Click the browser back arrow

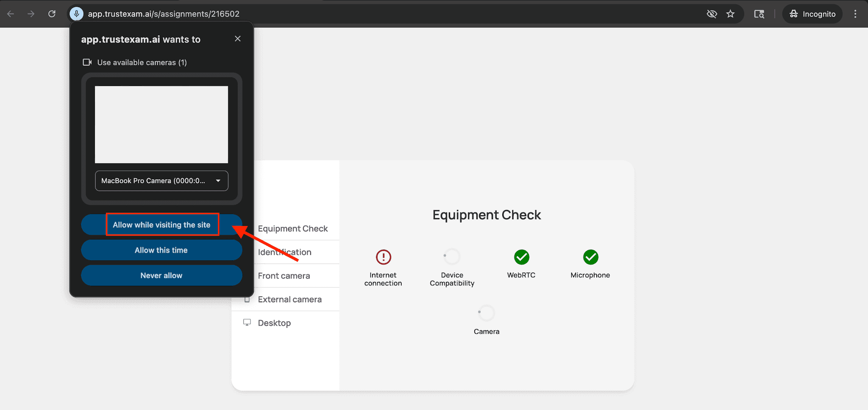[x=11, y=14]
